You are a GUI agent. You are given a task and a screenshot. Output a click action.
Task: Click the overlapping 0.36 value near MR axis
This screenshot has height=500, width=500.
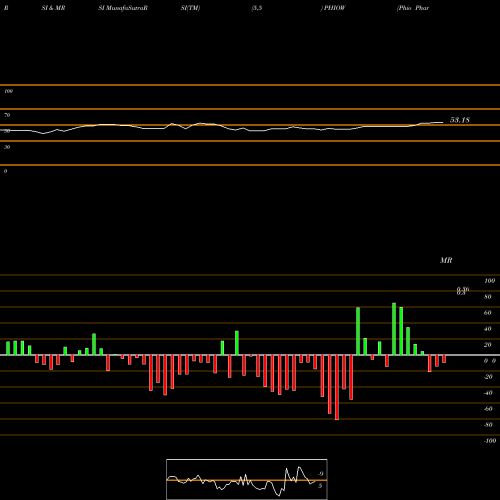point(463,289)
